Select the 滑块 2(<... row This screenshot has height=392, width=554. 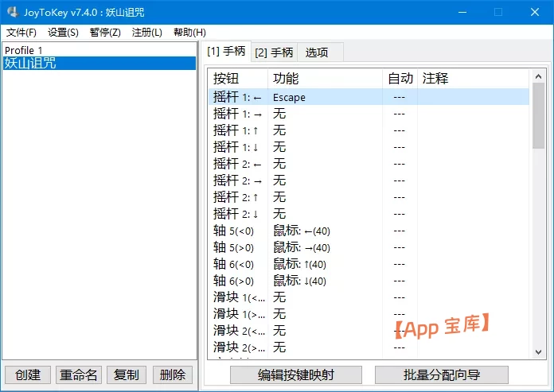pyautogui.click(x=369, y=331)
